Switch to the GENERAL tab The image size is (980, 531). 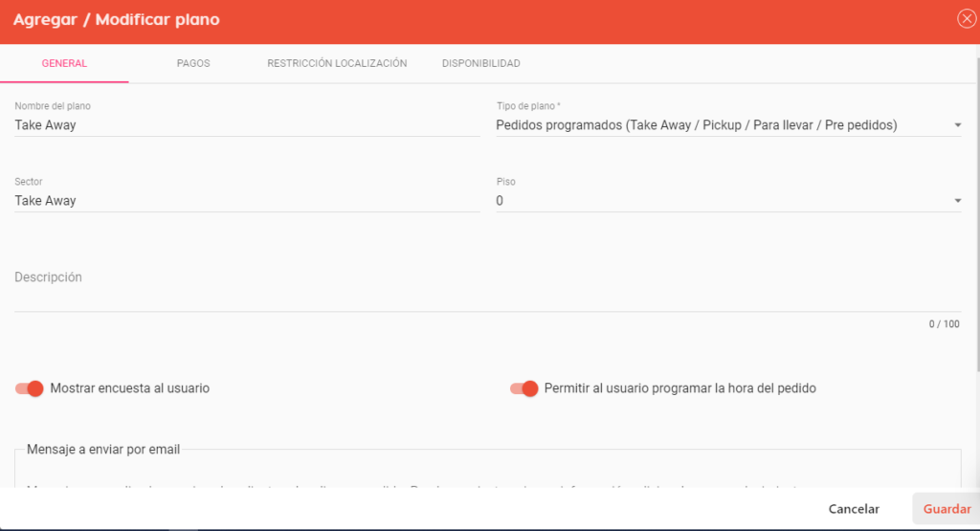[64, 63]
